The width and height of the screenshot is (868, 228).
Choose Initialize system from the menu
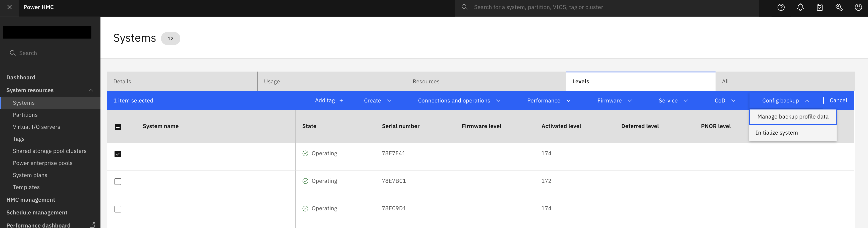(793, 133)
